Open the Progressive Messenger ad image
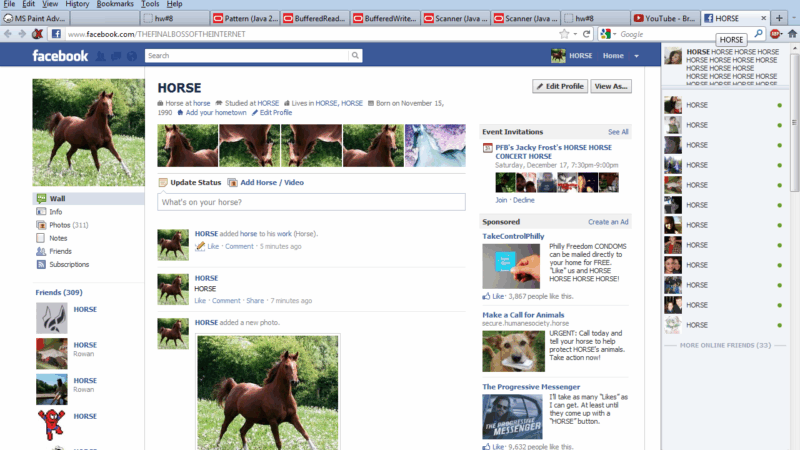The height and width of the screenshot is (450, 800). pos(512,416)
